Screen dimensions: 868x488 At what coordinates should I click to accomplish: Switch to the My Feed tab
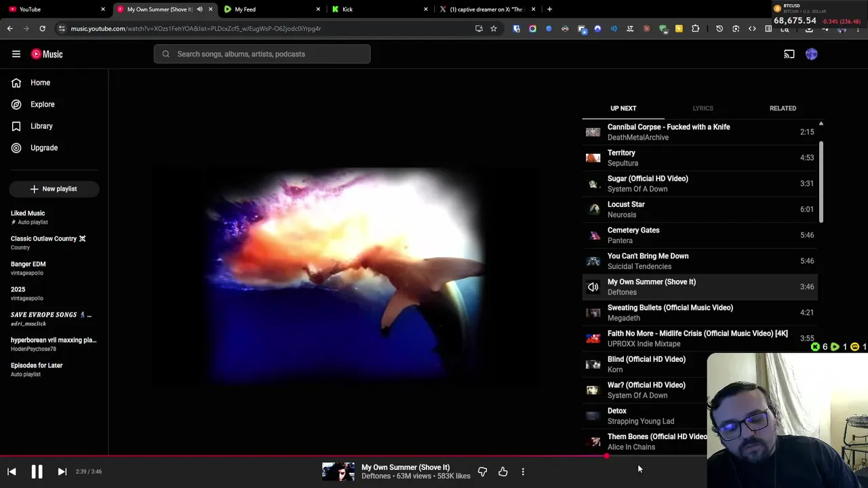tap(271, 9)
